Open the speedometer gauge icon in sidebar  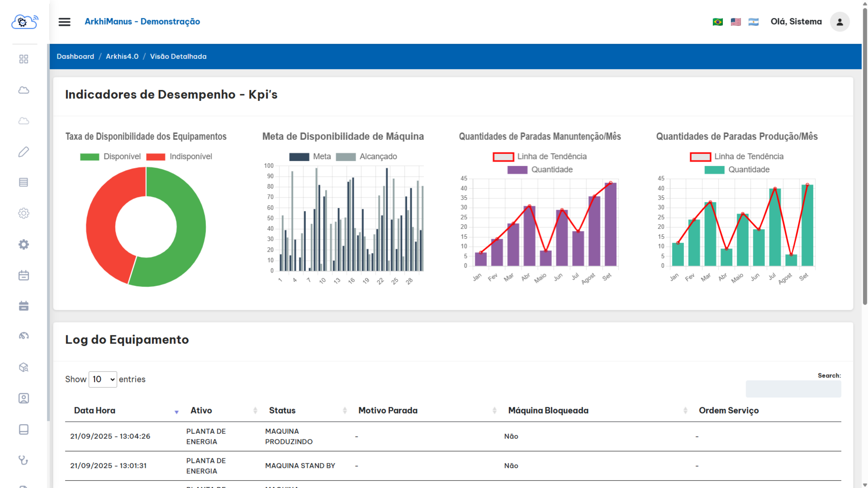pyautogui.click(x=24, y=336)
